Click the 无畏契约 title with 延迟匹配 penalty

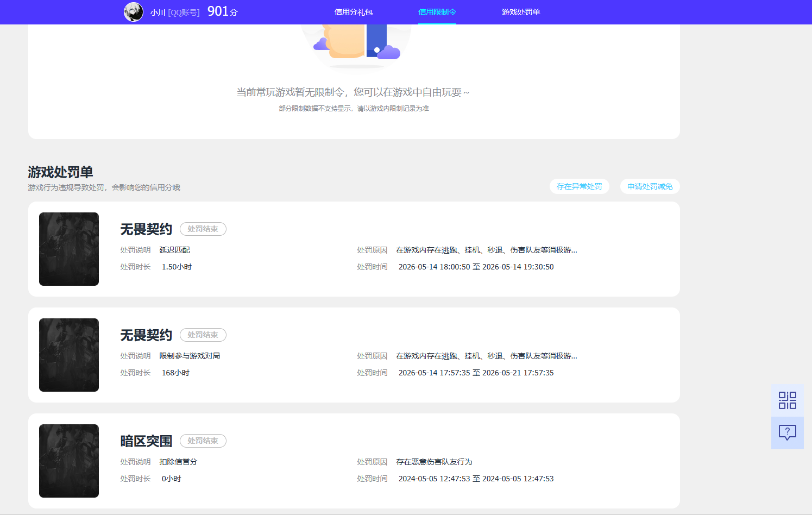click(146, 229)
